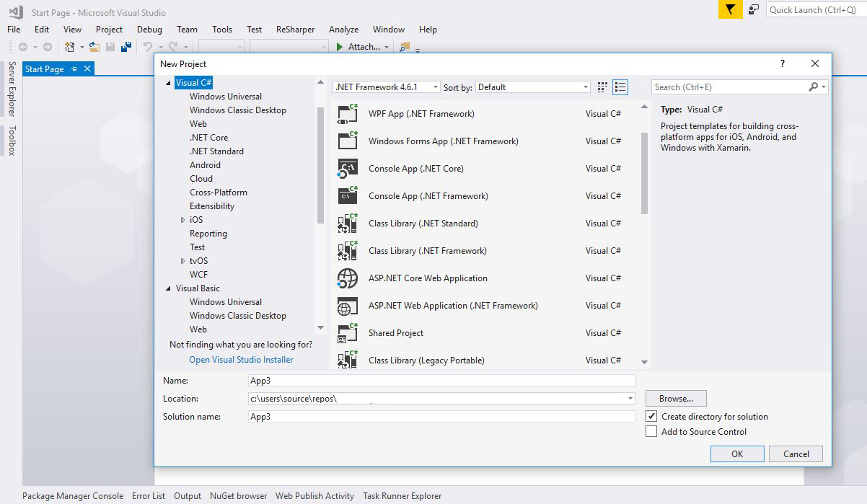
Task: Click the Open File toolbar icon
Action: click(x=94, y=47)
